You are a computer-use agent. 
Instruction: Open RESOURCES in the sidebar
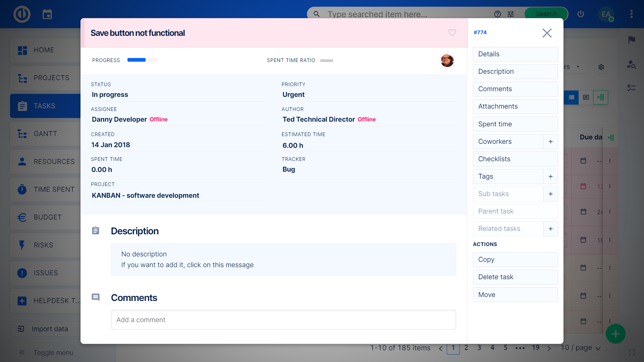45,162
